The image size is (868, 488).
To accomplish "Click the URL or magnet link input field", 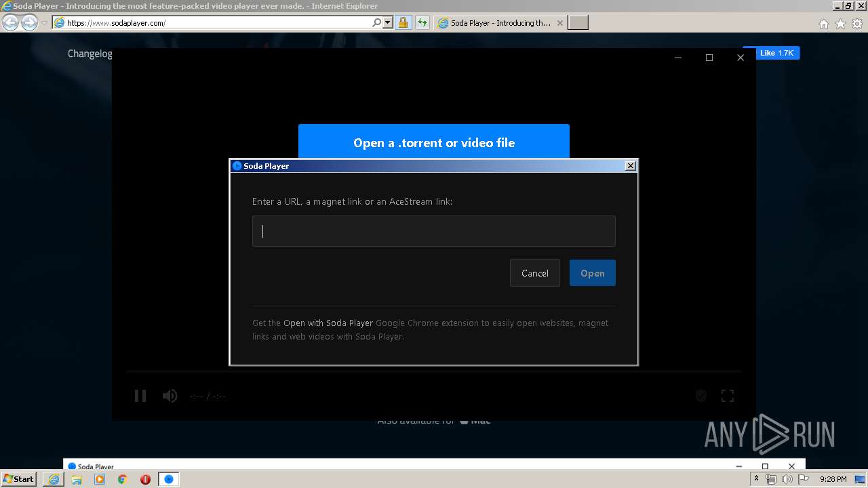I will tap(433, 231).
